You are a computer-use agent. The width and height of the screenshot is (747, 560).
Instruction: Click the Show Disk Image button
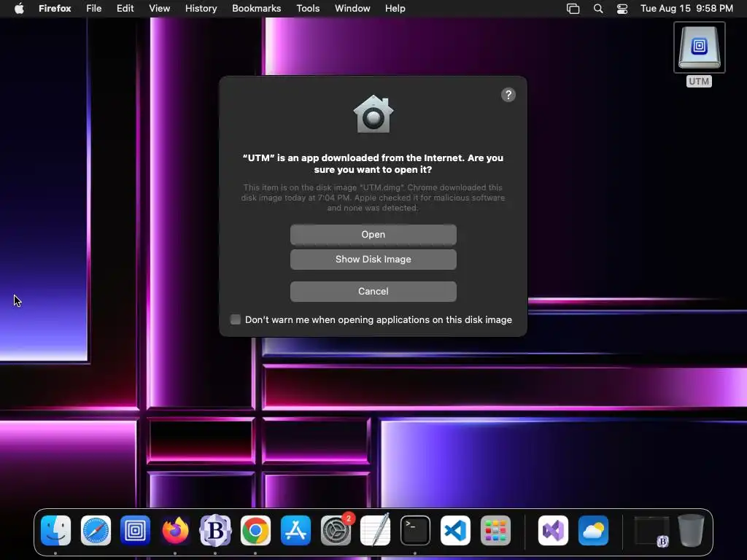[x=373, y=260]
